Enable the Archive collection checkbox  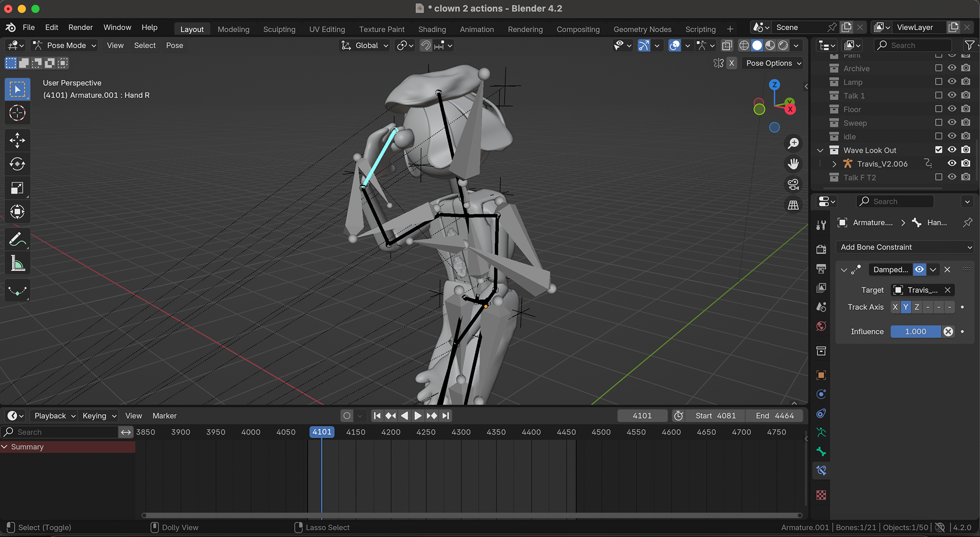pos(938,68)
